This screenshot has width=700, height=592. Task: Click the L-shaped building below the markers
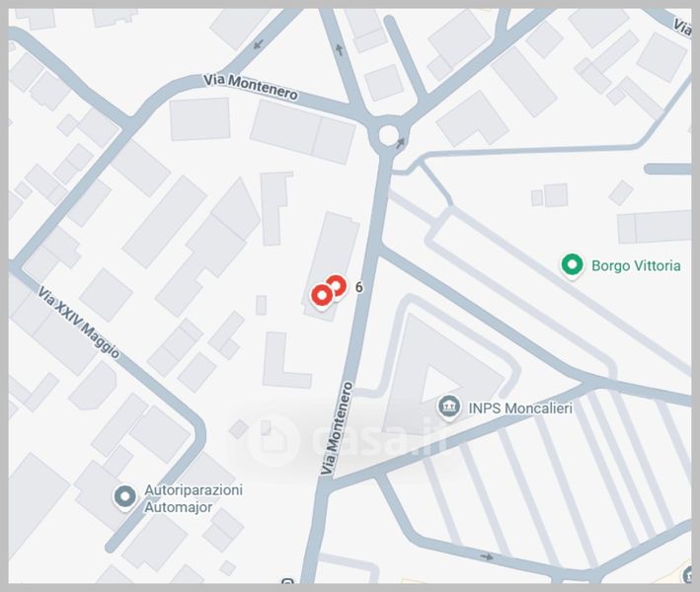coord(286,360)
